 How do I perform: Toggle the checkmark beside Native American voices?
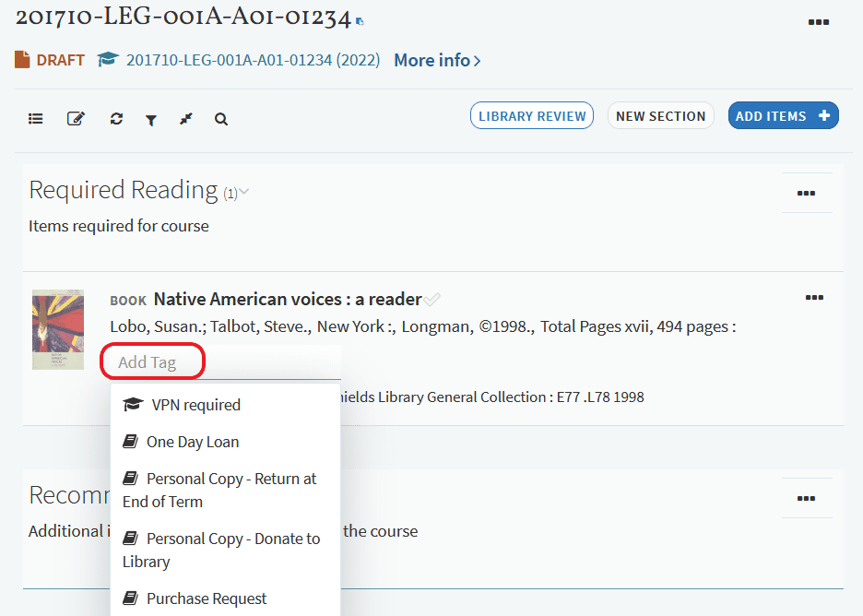[432, 299]
